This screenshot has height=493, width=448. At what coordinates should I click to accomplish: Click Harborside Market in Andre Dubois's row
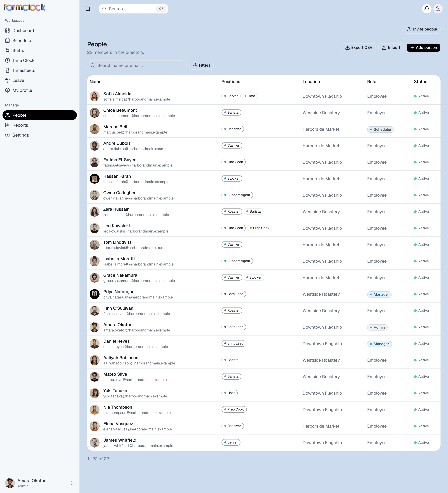[x=321, y=146]
